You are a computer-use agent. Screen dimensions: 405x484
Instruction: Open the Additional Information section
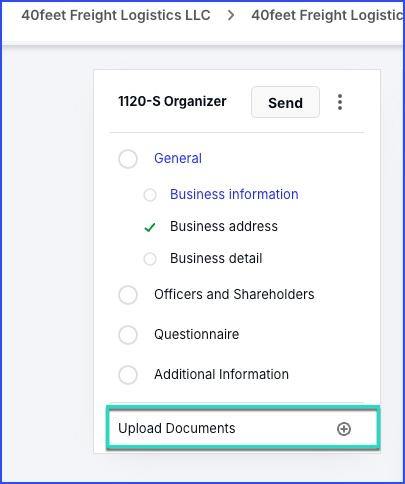(221, 374)
